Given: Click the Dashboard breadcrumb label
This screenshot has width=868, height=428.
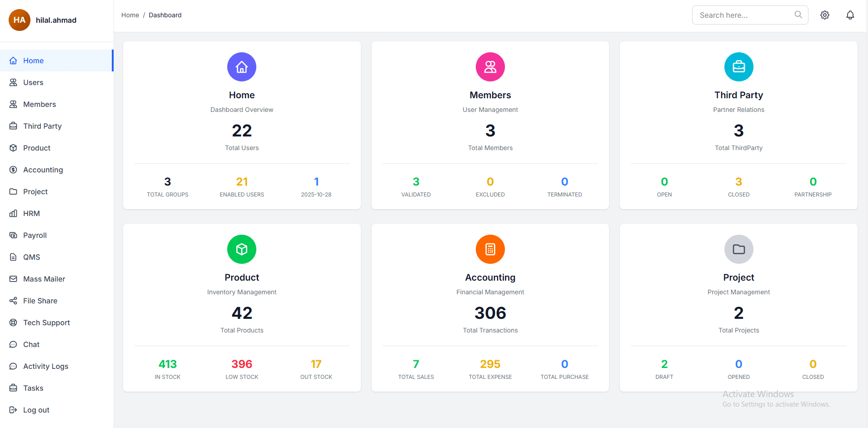Looking at the screenshot, I should (x=165, y=15).
